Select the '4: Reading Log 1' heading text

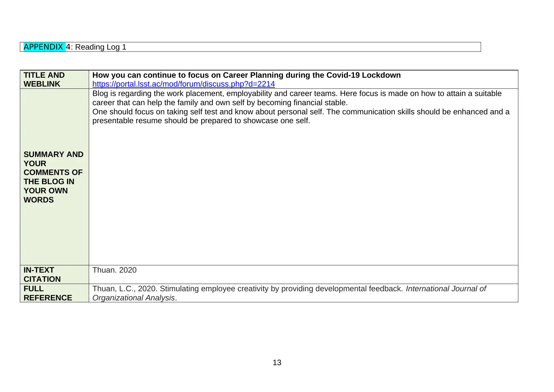coord(96,47)
